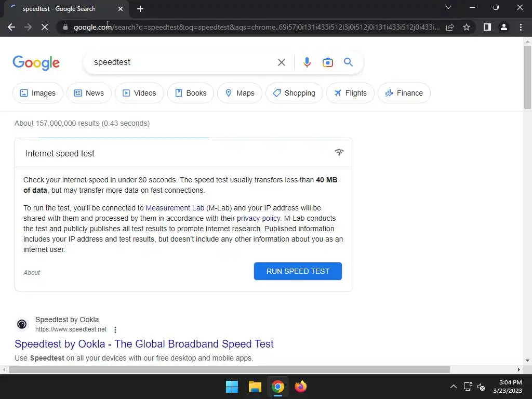
Task: Click the Ookla site favicon
Action: [x=22, y=324]
